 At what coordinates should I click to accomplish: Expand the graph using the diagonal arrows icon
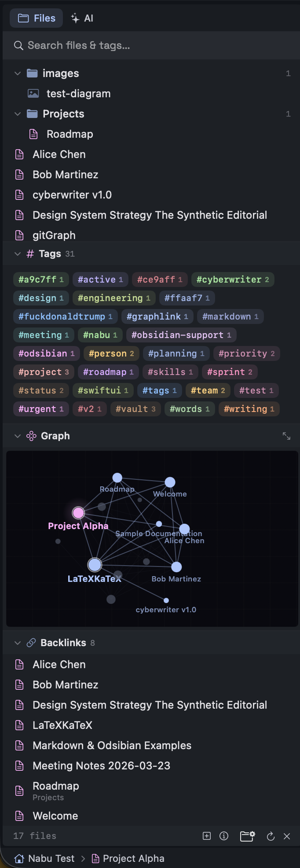[x=286, y=436]
